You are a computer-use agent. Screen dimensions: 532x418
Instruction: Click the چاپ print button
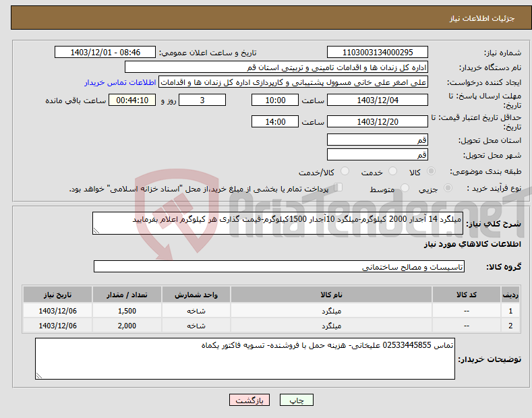click(x=297, y=400)
